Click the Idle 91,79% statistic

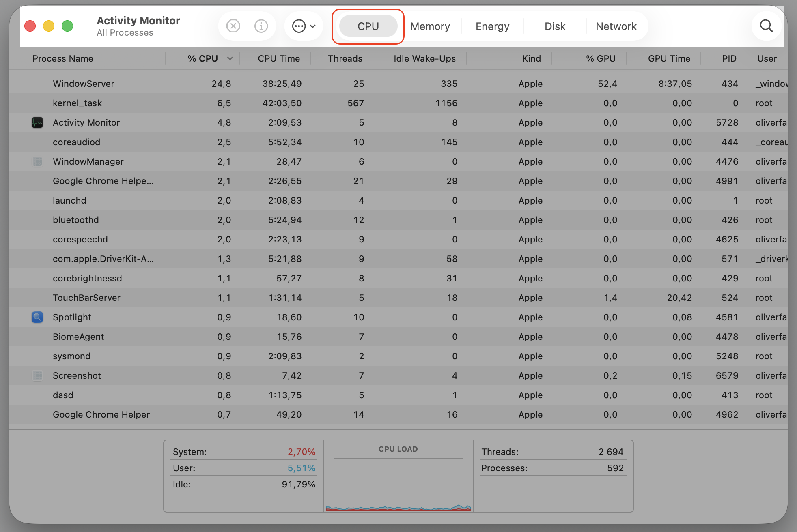coord(244,484)
